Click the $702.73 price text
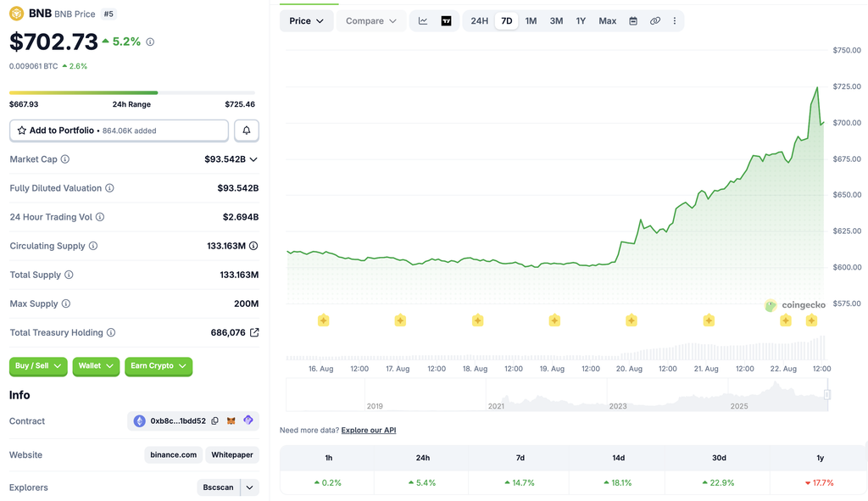The height and width of the screenshot is (501, 868). click(x=53, y=42)
